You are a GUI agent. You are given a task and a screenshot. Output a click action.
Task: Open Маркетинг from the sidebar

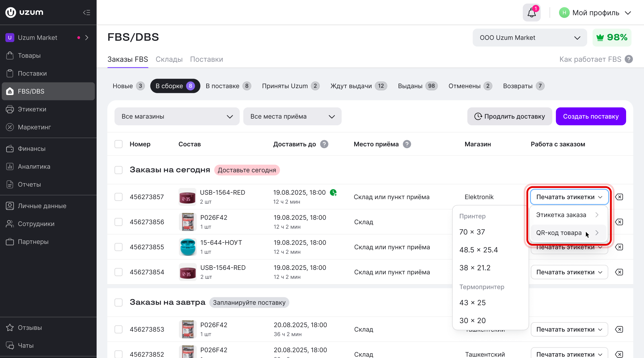coord(48,127)
